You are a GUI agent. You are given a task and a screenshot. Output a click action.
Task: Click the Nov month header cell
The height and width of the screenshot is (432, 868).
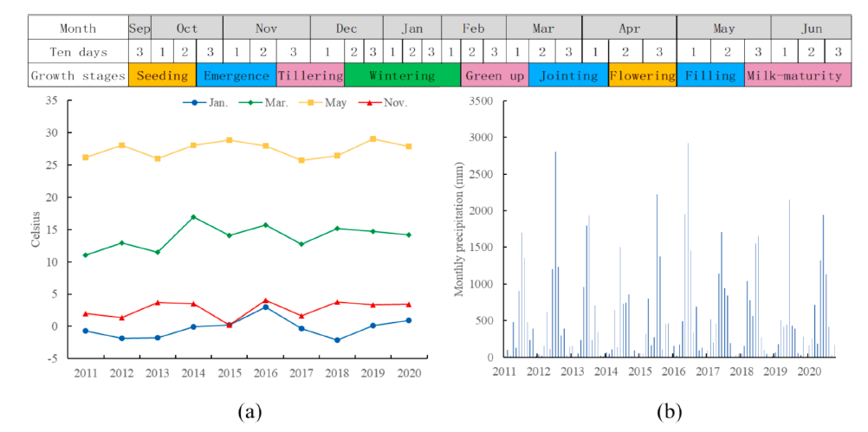coord(266,28)
